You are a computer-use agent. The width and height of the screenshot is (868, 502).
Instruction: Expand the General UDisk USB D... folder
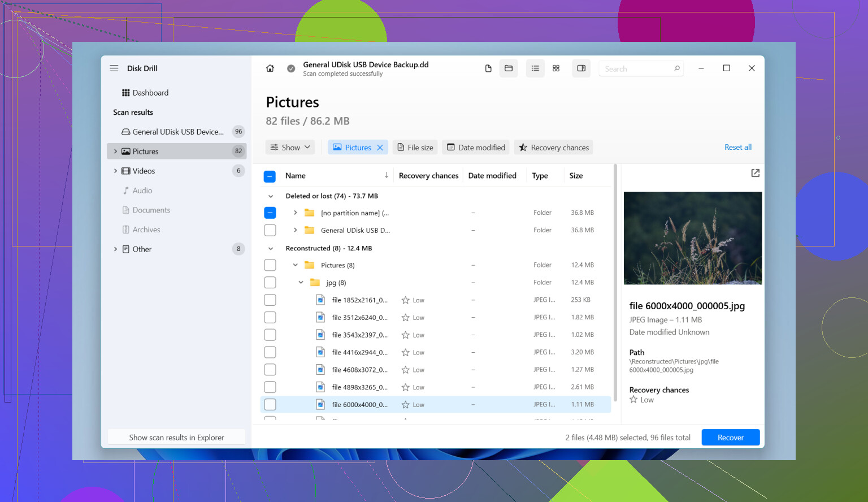point(295,230)
